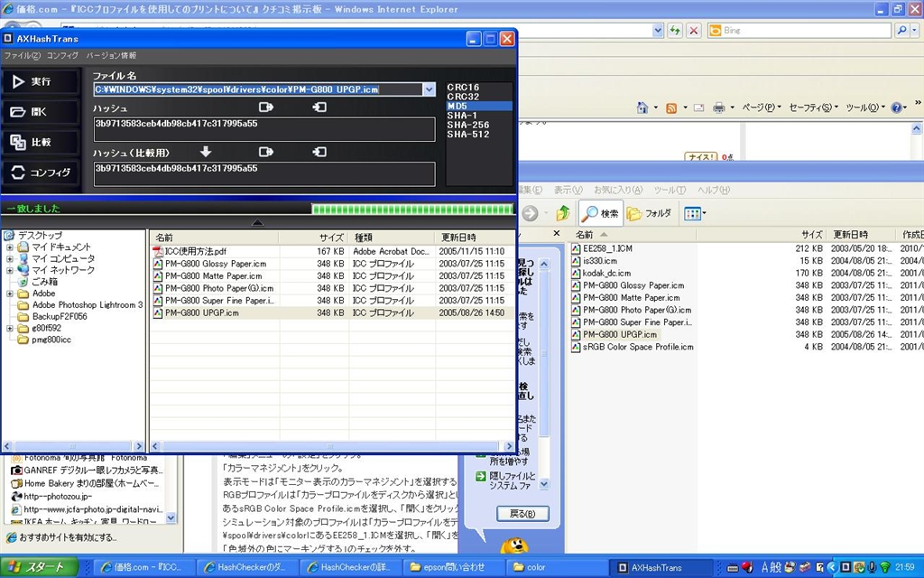The width and height of the screenshot is (924, 578).
Task: Select SHA-1 in the algorithm list
Action: tap(461, 116)
